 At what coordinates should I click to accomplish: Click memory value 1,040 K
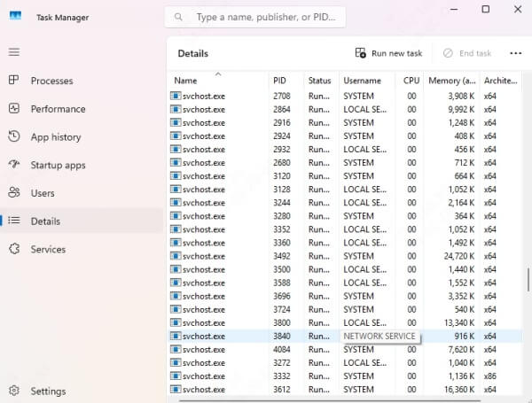coord(461,362)
